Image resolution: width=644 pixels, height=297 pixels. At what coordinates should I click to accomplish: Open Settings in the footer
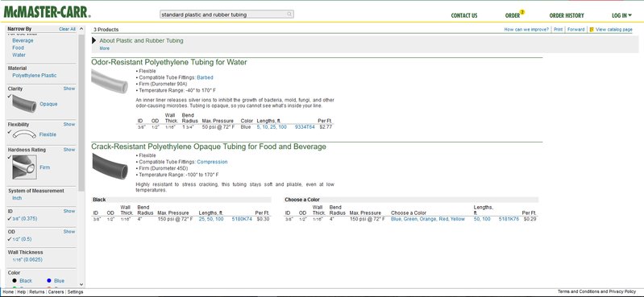pyautogui.click(x=75, y=292)
